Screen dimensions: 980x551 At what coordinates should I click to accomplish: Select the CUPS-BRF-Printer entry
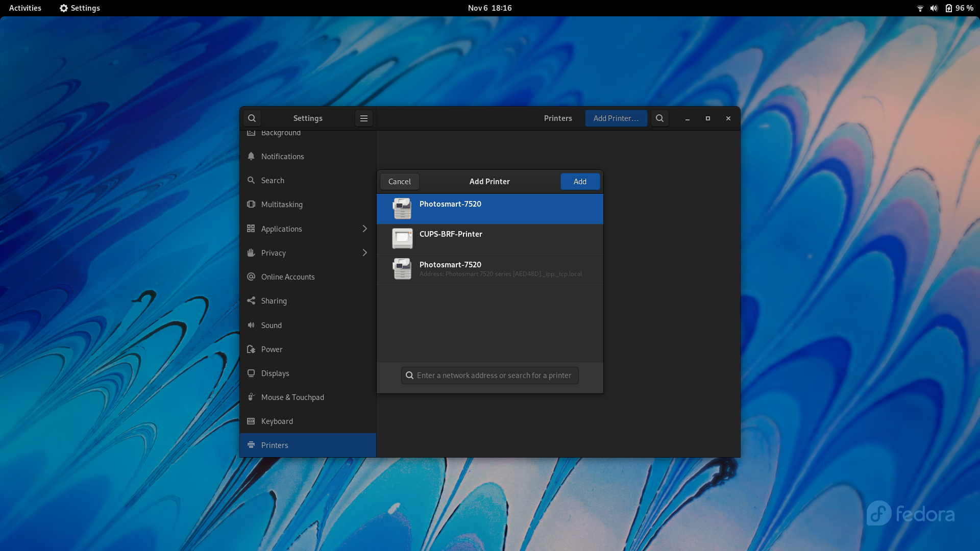[490, 239]
